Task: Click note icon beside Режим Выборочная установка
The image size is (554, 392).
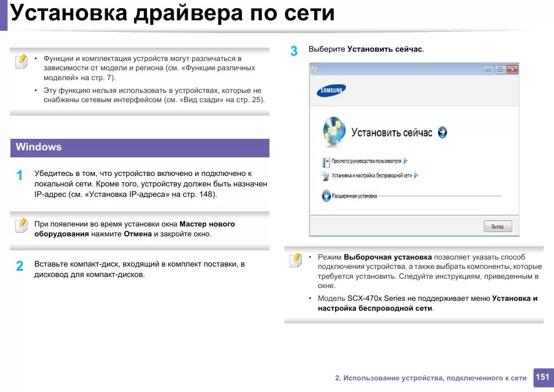Action: 296,260
